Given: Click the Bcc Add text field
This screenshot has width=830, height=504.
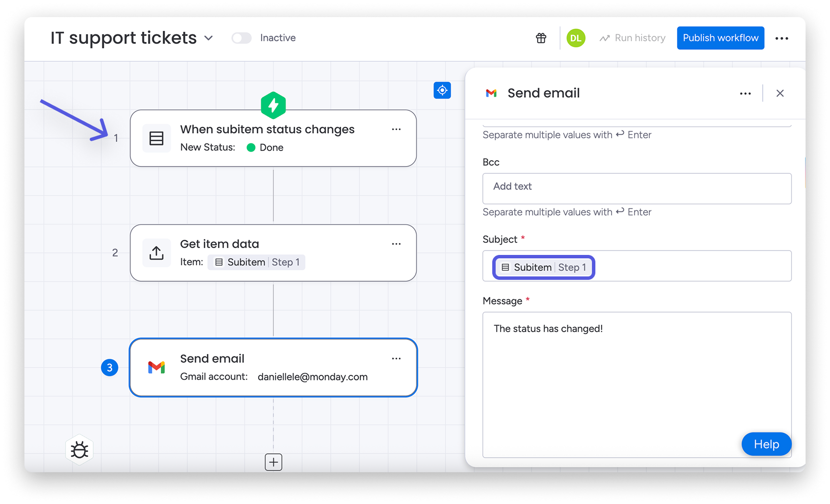Looking at the screenshot, I should click(x=636, y=189).
